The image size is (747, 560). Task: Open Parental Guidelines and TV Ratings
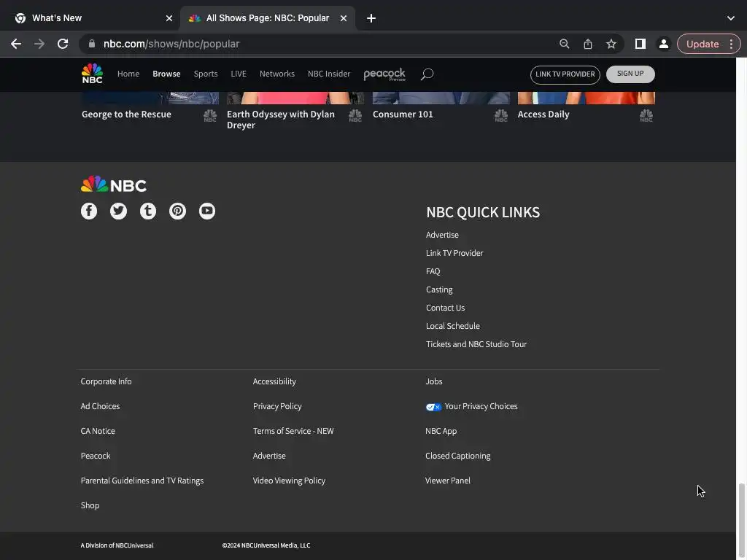coord(142,481)
